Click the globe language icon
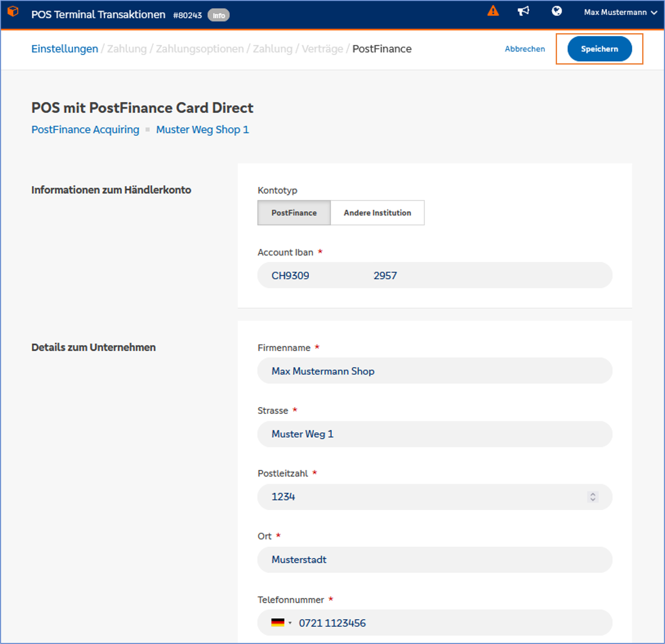This screenshot has height=644, width=665. (x=557, y=11)
